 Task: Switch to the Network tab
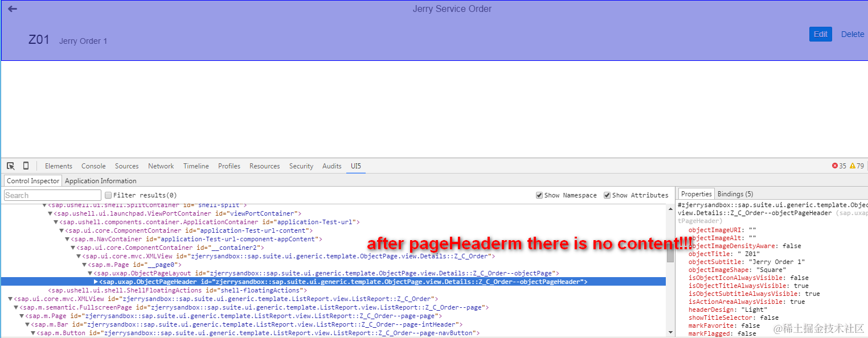pyautogui.click(x=161, y=166)
